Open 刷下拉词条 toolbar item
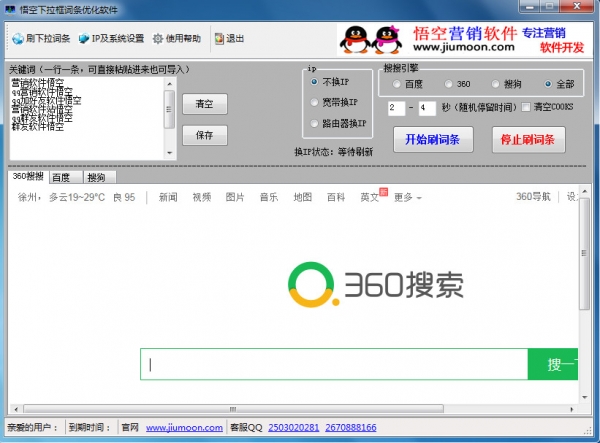The height and width of the screenshot is (443, 600). click(x=41, y=39)
